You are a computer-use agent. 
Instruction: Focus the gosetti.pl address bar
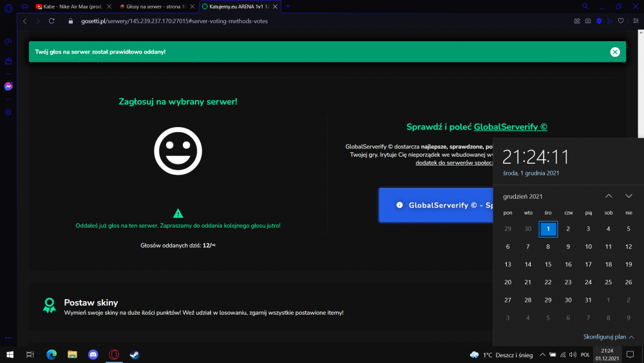(x=174, y=21)
